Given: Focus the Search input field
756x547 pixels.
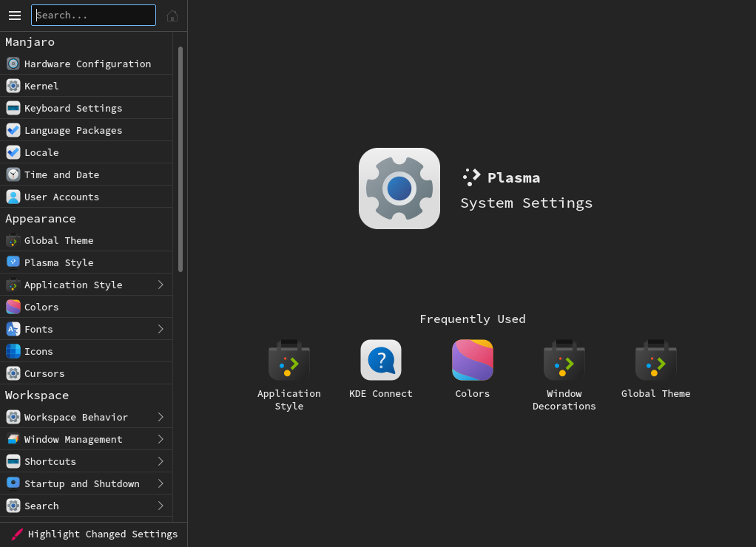Looking at the screenshot, I should click(x=93, y=16).
